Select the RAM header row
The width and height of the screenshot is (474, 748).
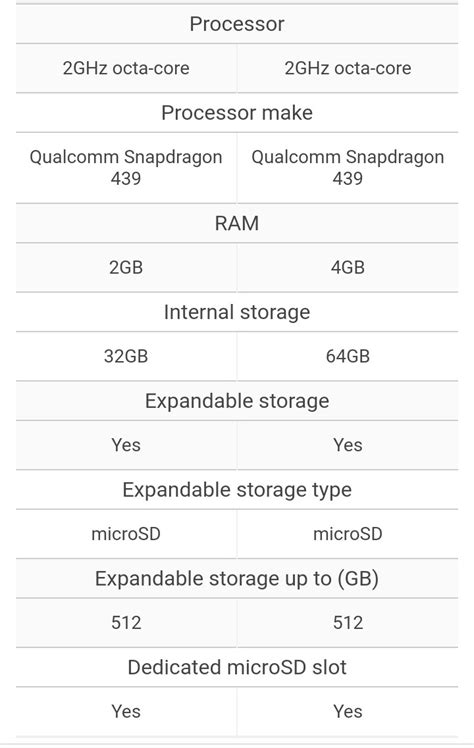click(237, 223)
